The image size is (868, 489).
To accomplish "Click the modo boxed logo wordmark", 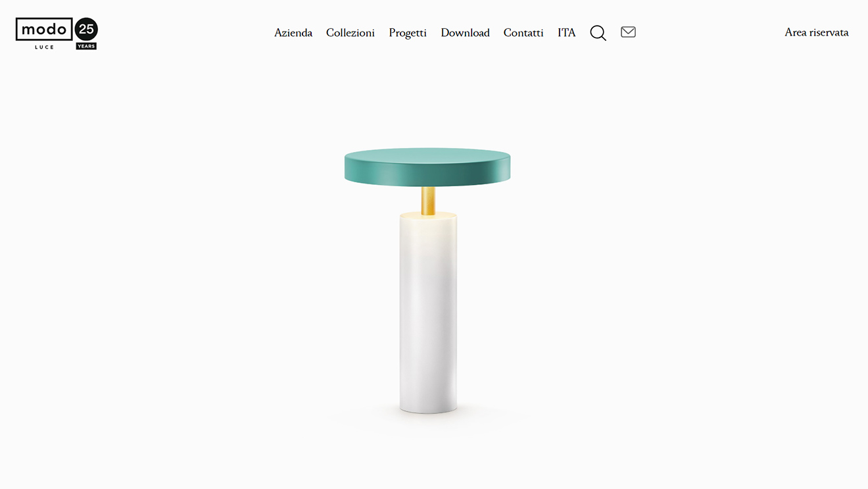I will [44, 29].
